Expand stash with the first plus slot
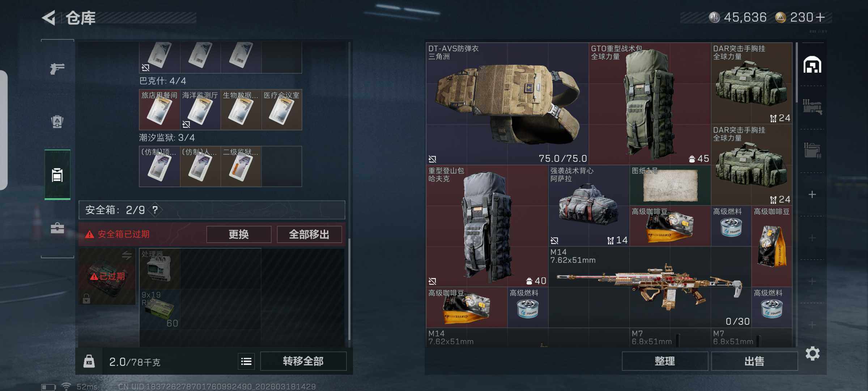 tap(812, 194)
